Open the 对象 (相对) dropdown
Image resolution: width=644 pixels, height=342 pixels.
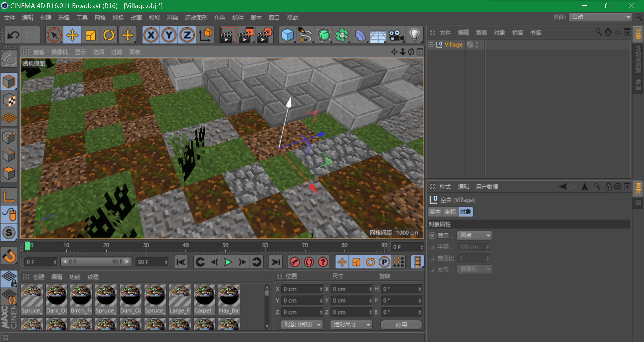pos(302,325)
